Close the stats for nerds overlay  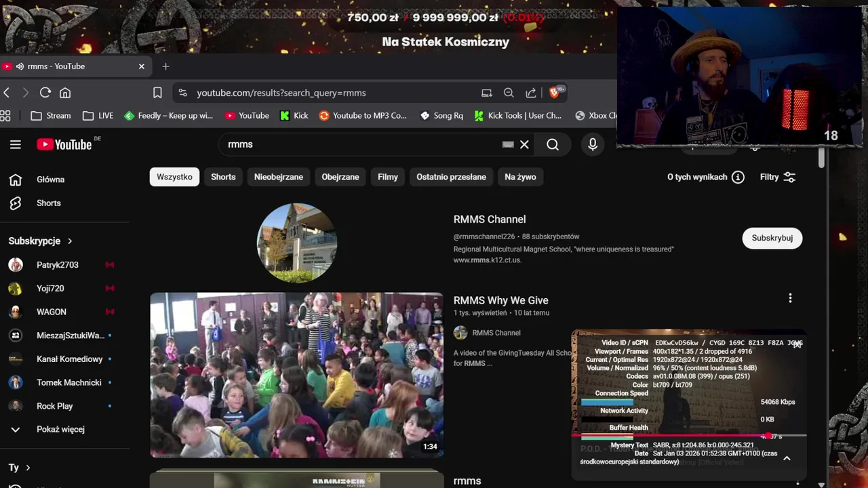click(797, 344)
